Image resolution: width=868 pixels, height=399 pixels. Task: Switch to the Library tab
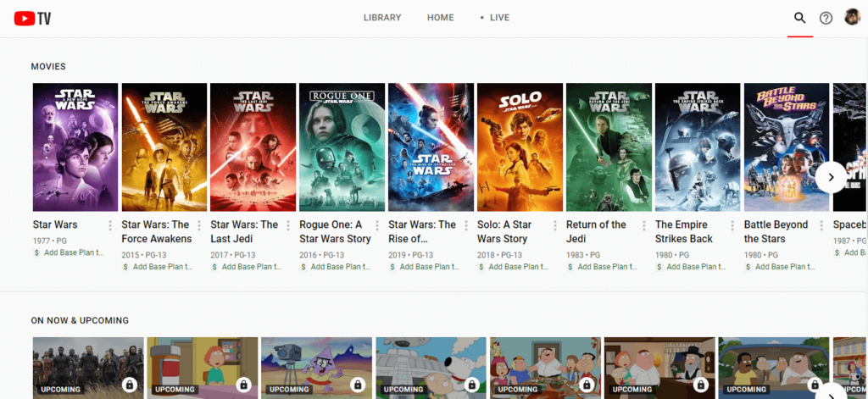click(382, 18)
